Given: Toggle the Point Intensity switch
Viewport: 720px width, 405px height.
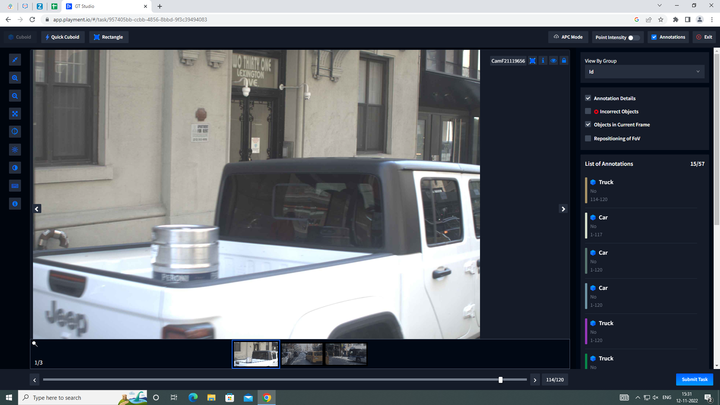Looking at the screenshot, I should [x=634, y=38].
